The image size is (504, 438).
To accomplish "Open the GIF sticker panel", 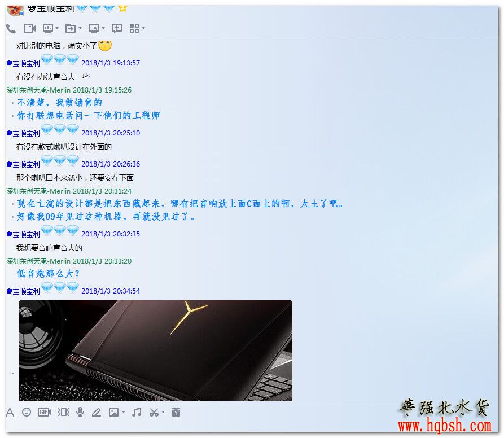I will [45, 412].
